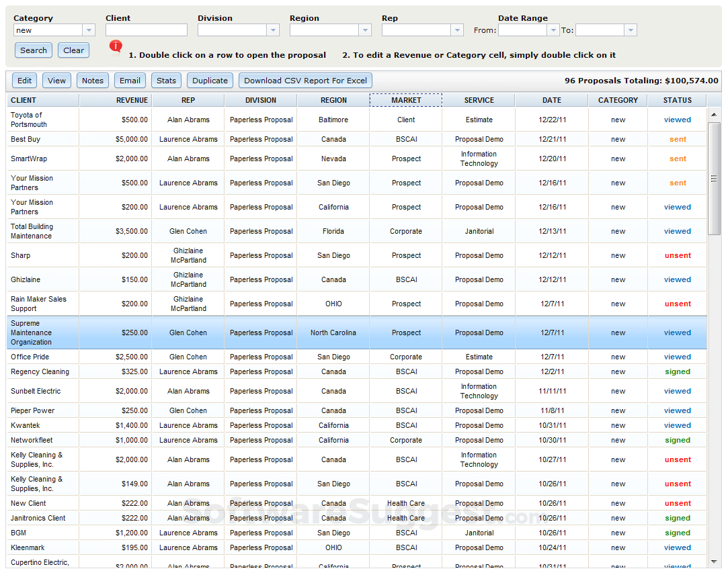Select the Total Building Maintenance row

pyautogui.click(x=356, y=231)
